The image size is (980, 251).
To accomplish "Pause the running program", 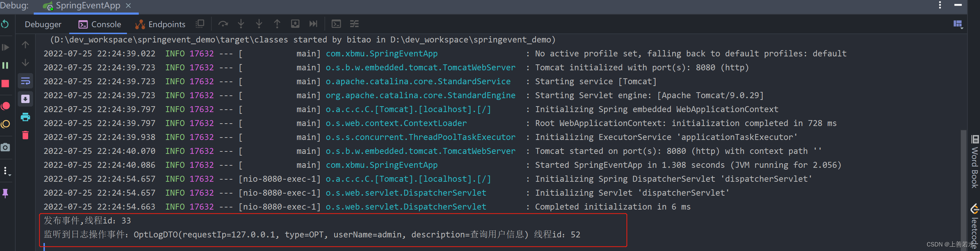I will point(5,65).
